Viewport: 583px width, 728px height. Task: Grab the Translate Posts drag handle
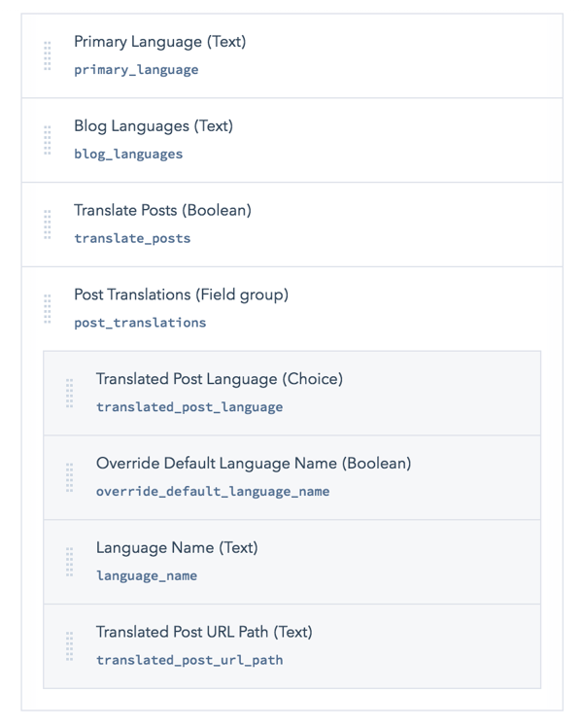pyautogui.click(x=48, y=225)
